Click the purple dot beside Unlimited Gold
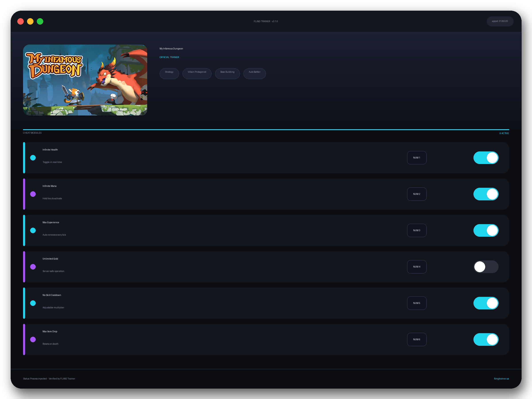Screen dimensions: 532x399 coord(33,267)
